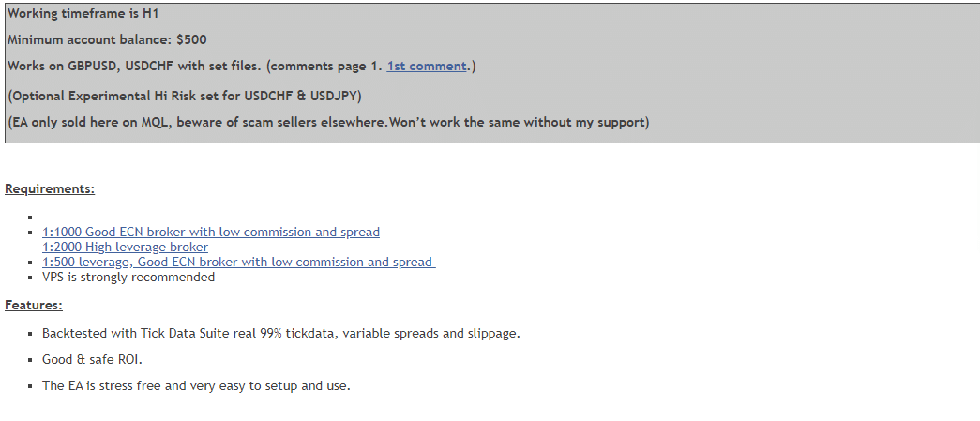Click the "Features:" heading
This screenshot has height=421, width=980.
point(34,305)
